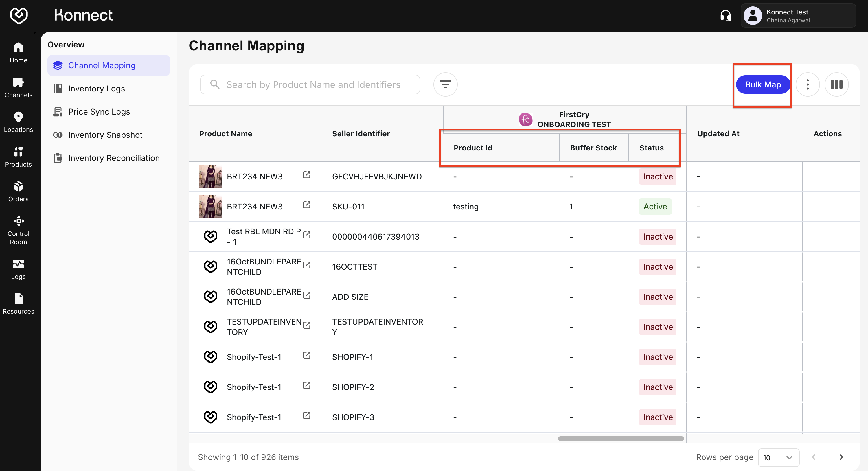Open Price Sync Logs menu item
Image resolution: width=868 pixels, height=471 pixels.
(x=108, y=111)
